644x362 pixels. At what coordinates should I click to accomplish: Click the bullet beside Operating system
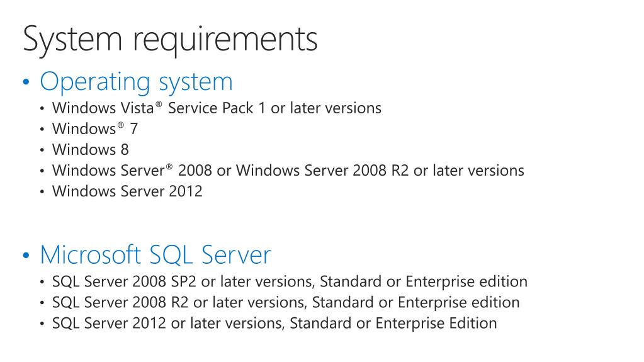pyautogui.click(x=26, y=82)
